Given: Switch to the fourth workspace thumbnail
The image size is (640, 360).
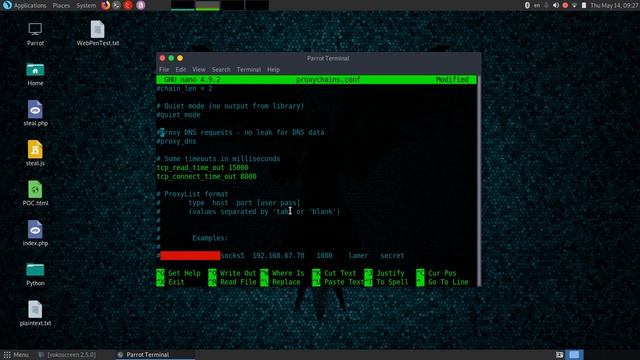Looking at the screenshot, I should 257,5.
